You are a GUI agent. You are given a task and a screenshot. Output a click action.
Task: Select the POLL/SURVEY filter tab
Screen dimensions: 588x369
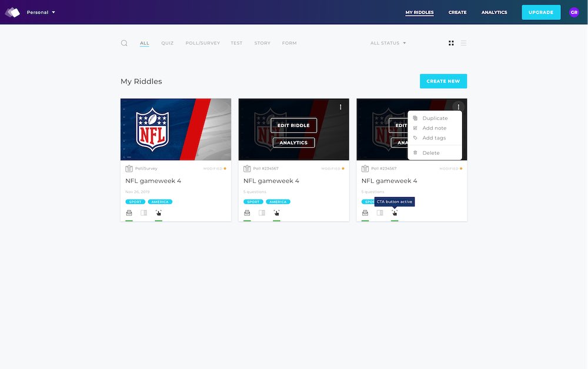click(x=202, y=43)
